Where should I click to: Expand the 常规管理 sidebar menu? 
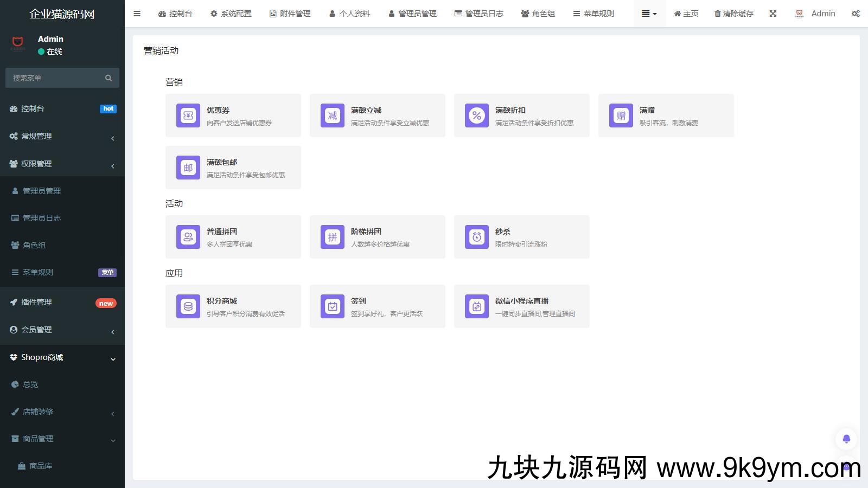coord(62,136)
